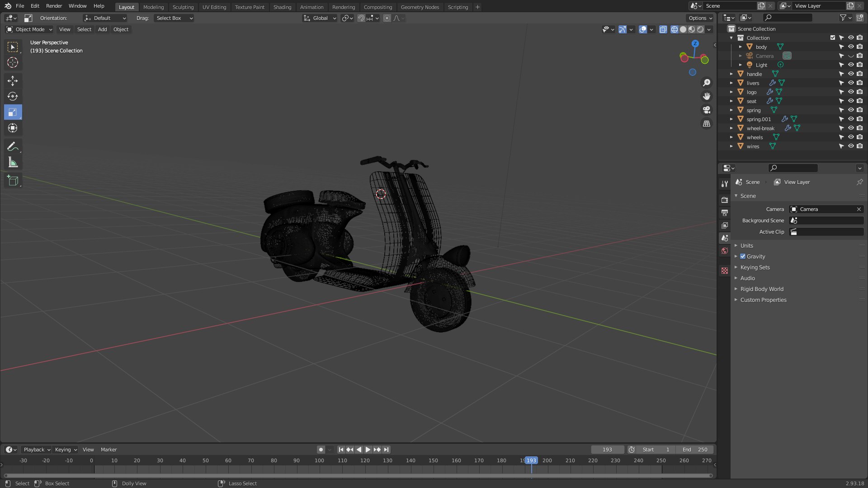
Task: Open Global transform orientation dropdown
Action: click(x=320, y=18)
